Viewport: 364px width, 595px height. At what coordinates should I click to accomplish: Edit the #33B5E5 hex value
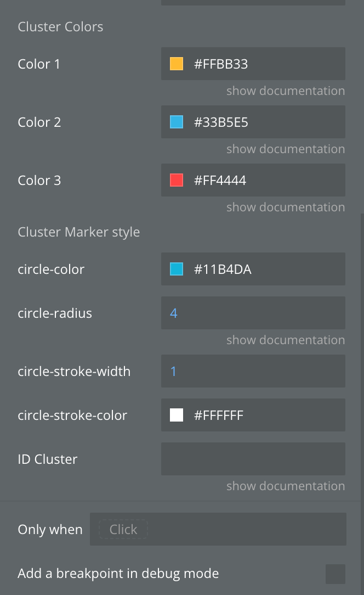pyautogui.click(x=221, y=122)
